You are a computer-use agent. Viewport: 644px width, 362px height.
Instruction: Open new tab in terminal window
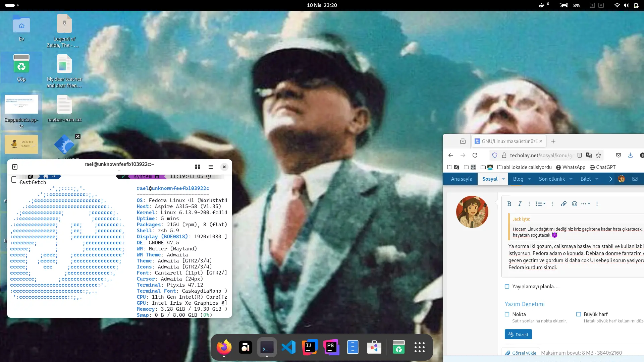pyautogui.click(x=15, y=167)
